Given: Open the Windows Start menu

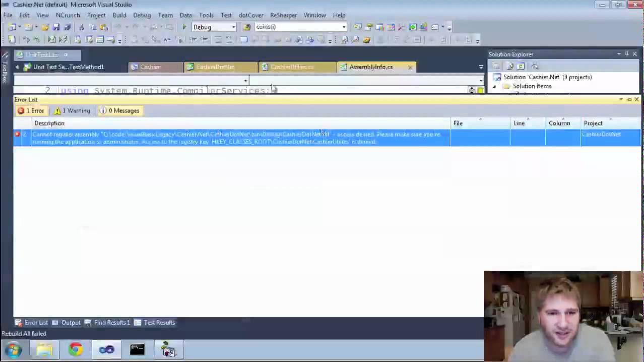Looking at the screenshot, I should tap(13, 350).
